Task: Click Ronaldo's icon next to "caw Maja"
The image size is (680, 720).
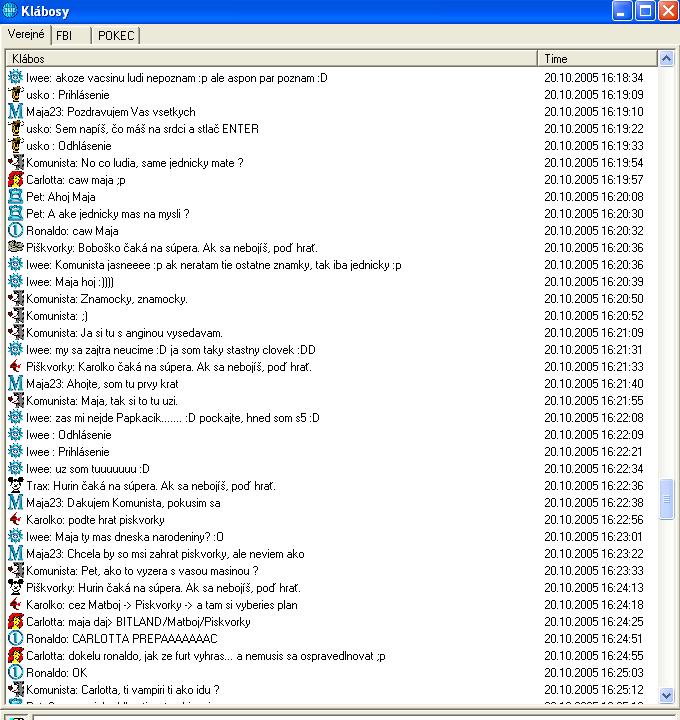Action: coord(15,231)
